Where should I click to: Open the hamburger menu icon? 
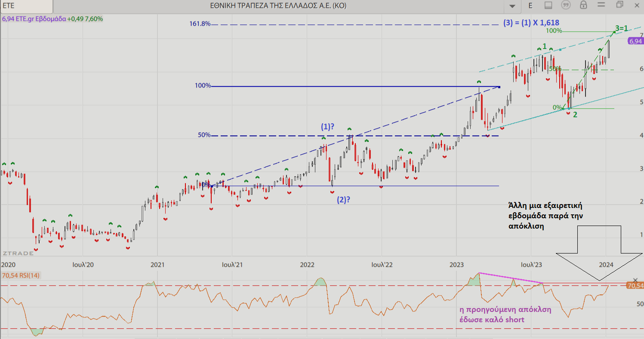tap(601, 5)
